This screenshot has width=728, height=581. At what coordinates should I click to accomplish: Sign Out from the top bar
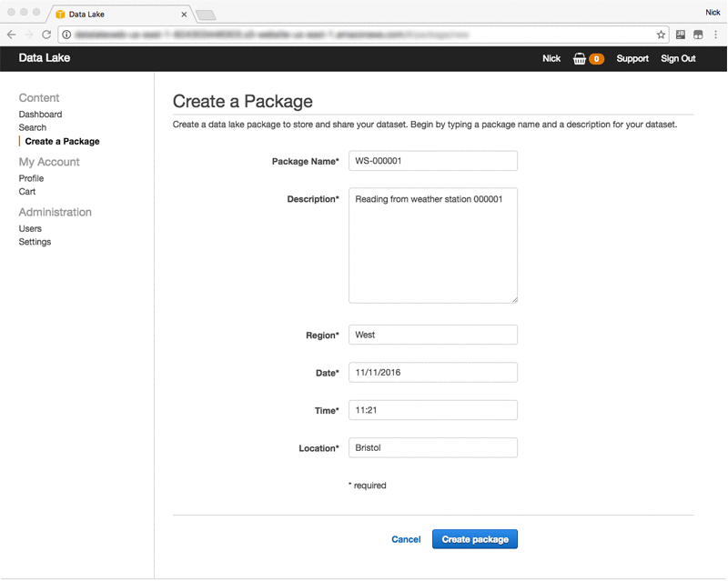pos(678,58)
